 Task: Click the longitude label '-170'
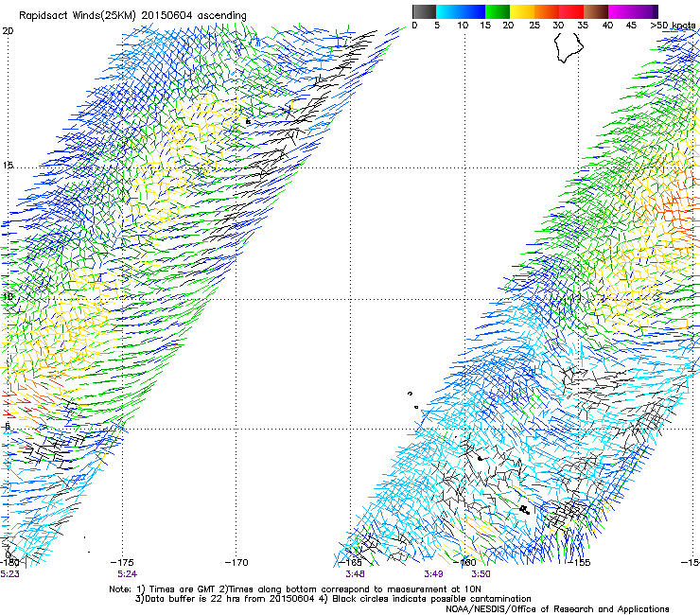[x=236, y=562]
